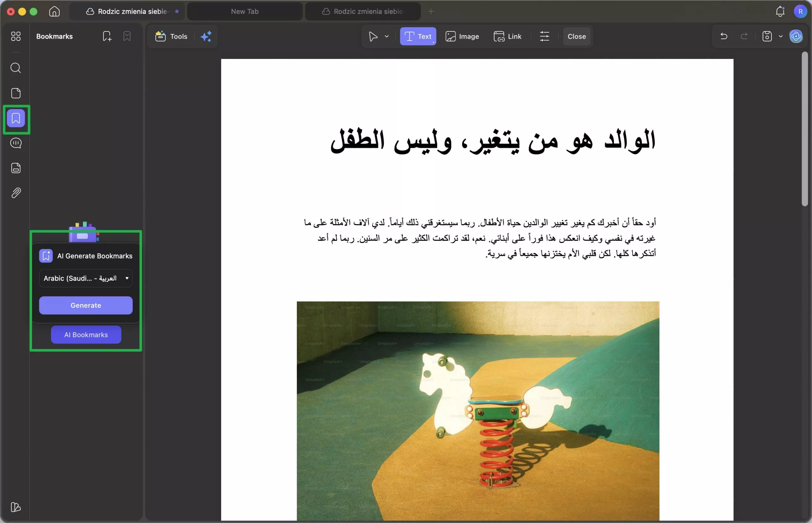Screen dimensions: 812x523
Task: Open the Search panel in the sidebar
Action: tap(15, 68)
